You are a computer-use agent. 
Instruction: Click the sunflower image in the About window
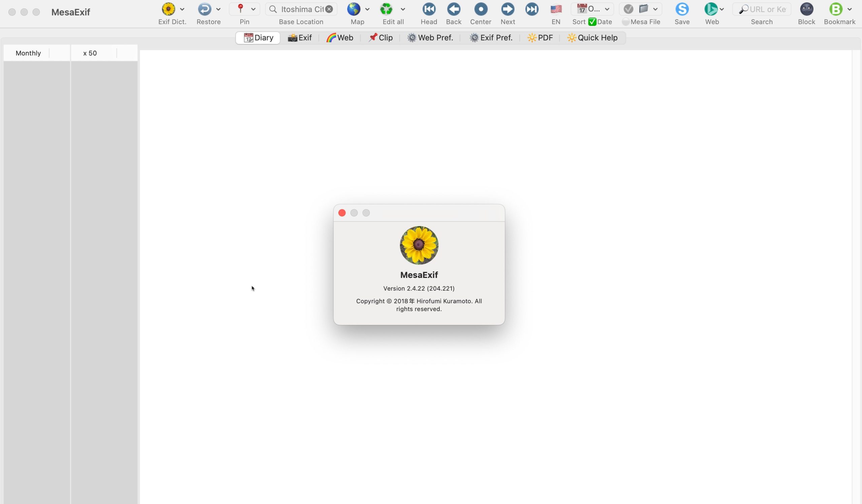pos(419,245)
